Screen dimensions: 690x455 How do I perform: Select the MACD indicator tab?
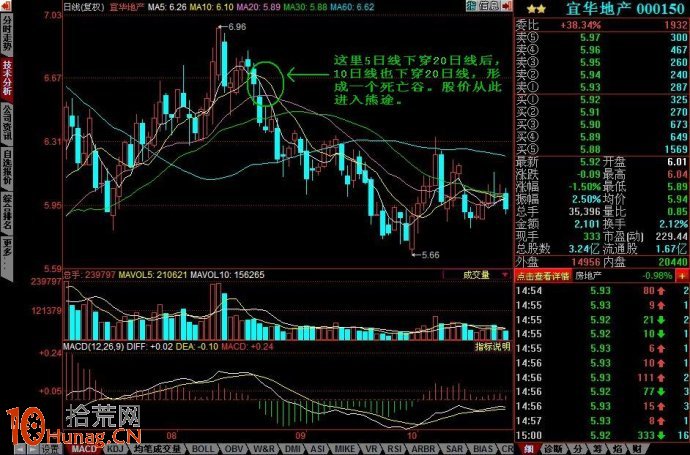point(84,449)
